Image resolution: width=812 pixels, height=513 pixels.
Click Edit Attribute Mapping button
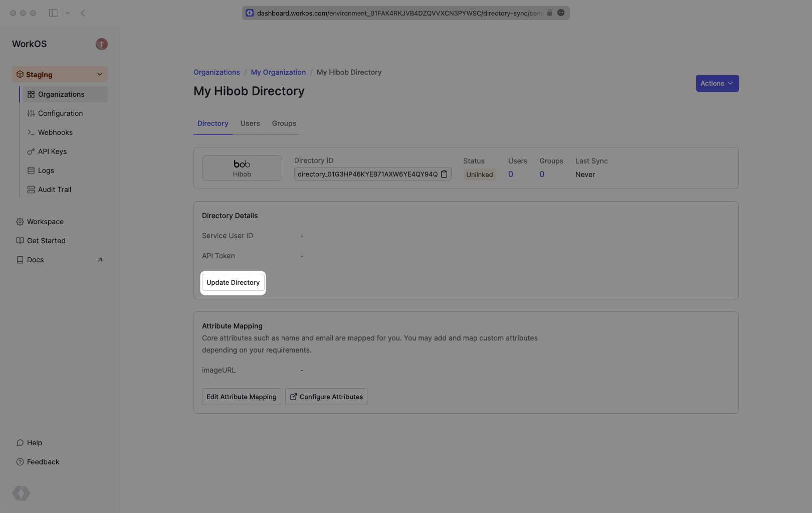[x=241, y=397]
